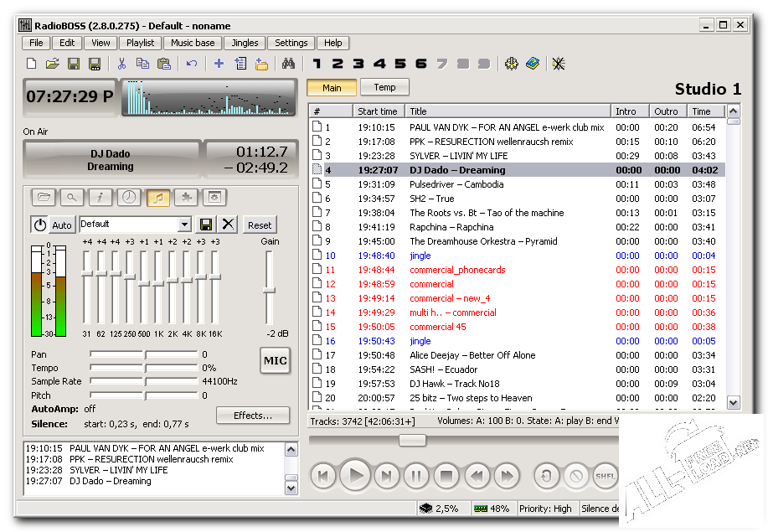Select 'Pulsedriver – Cambodia' track in playlist
The height and width of the screenshot is (532, 768).
click(456, 184)
